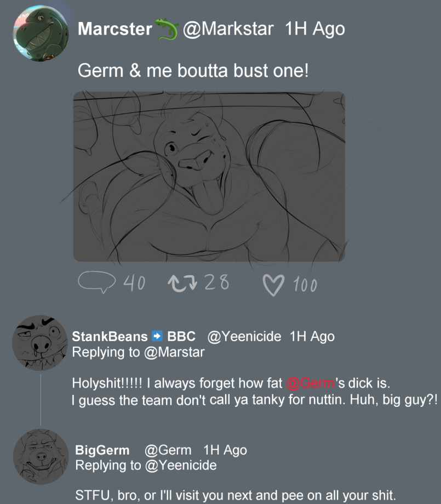This screenshot has width=441, height=504.
Task: View the 28 retweets count
Action: click(x=216, y=282)
